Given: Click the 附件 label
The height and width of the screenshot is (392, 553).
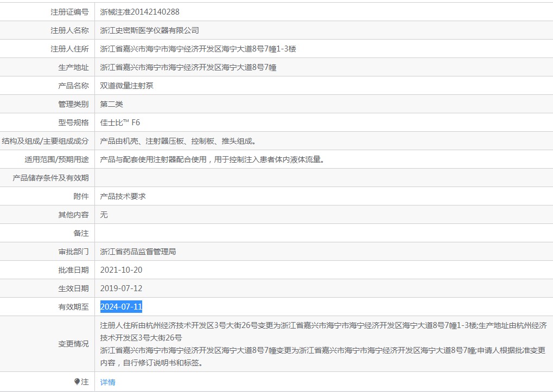Looking at the screenshot, I should 81,196.
